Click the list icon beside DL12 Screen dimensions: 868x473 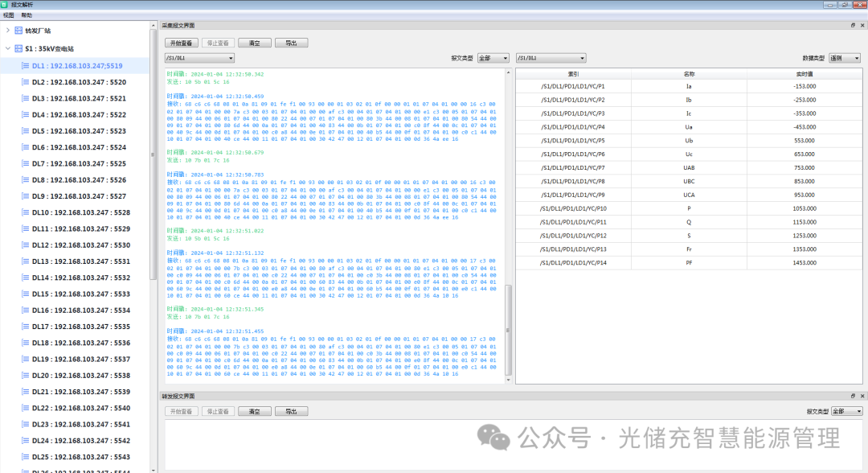(25, 245)
